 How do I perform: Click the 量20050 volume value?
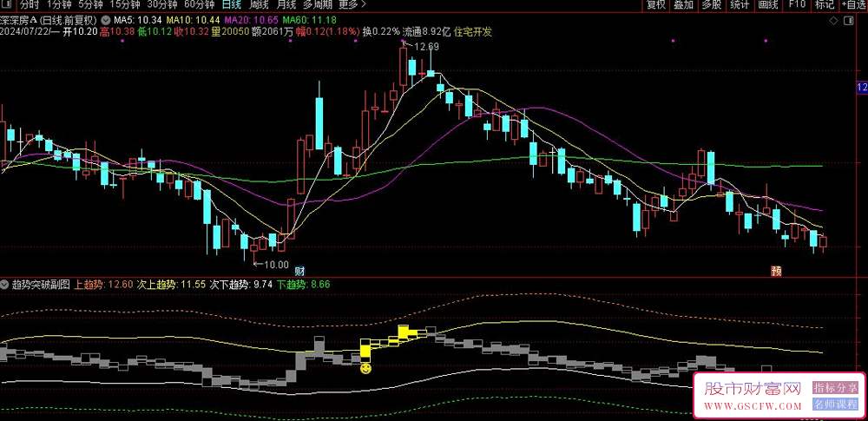click(x=230, y=31)
